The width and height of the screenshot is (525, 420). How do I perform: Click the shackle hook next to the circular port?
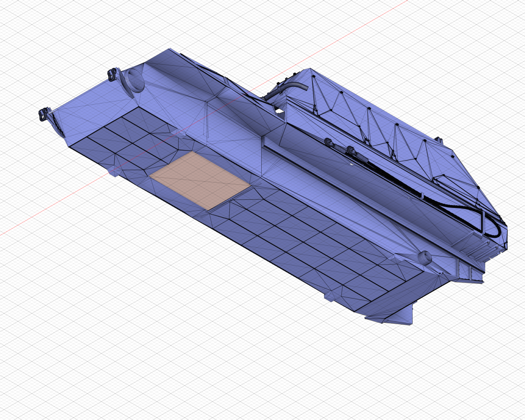coord(112,74)
